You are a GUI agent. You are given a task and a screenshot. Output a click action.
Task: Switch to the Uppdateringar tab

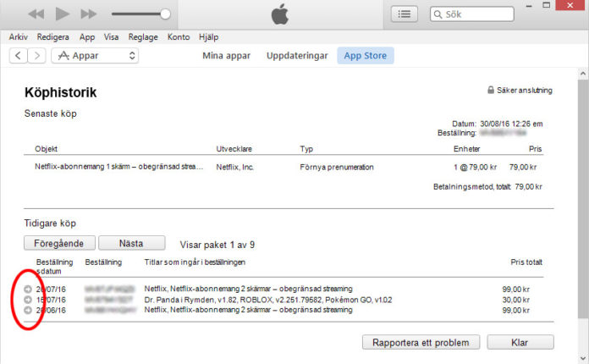(x=297, y=56)
